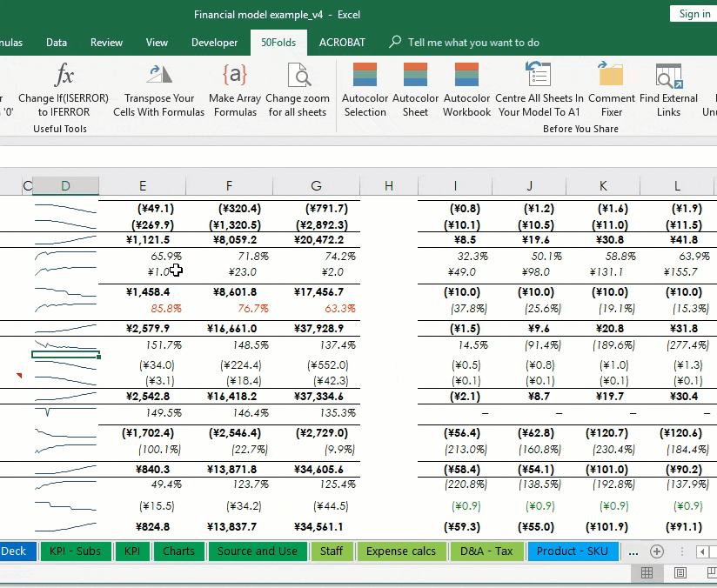The width and height of the screenshot is (717, 588).
Task: Switch to the KPI sheet tab
Action: [132, 551]
